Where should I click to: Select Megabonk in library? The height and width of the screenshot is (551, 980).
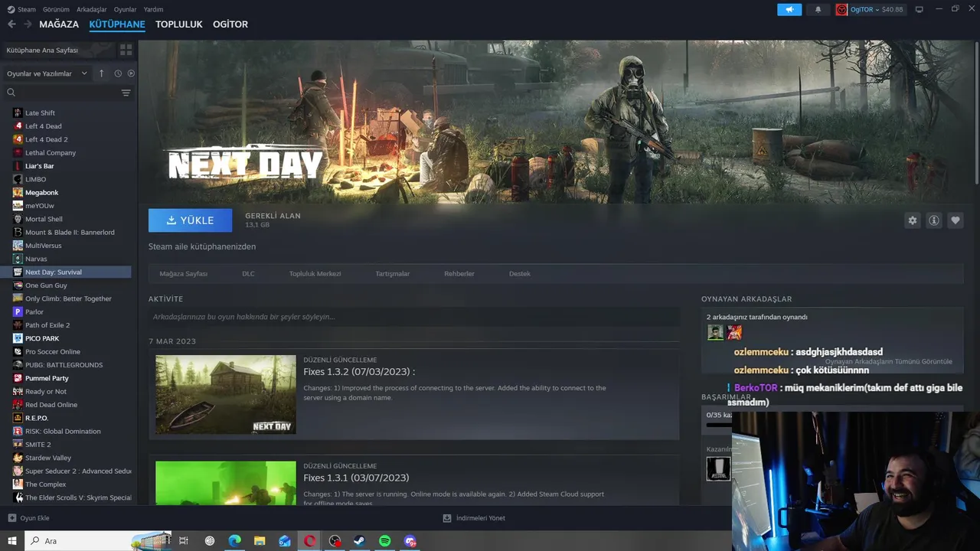click(x=41, y=193)
